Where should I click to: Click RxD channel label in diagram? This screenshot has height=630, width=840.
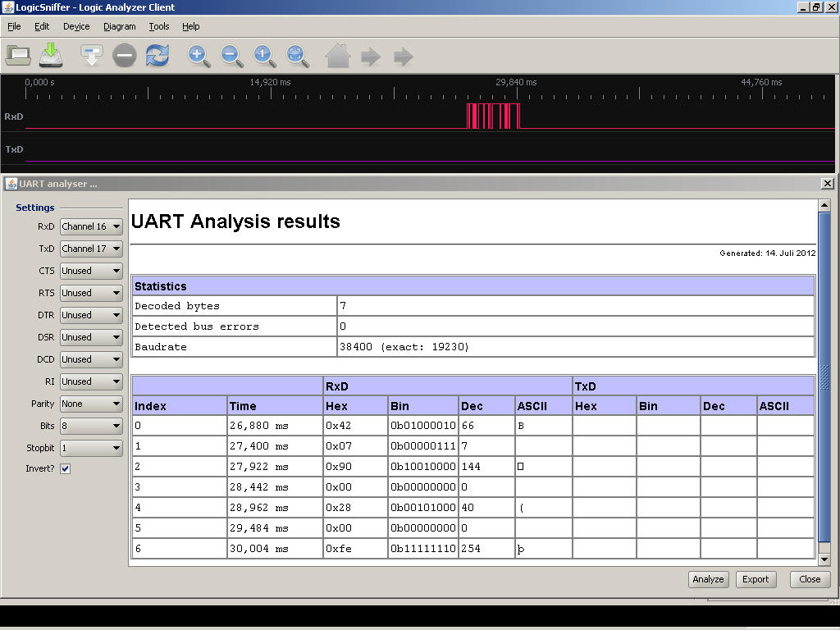13,116
